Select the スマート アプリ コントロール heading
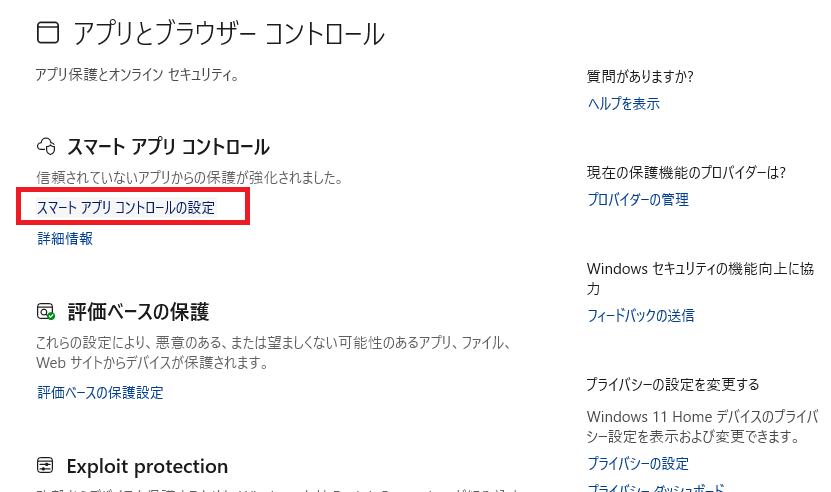The image size is (831, 492). coord(168,147)
